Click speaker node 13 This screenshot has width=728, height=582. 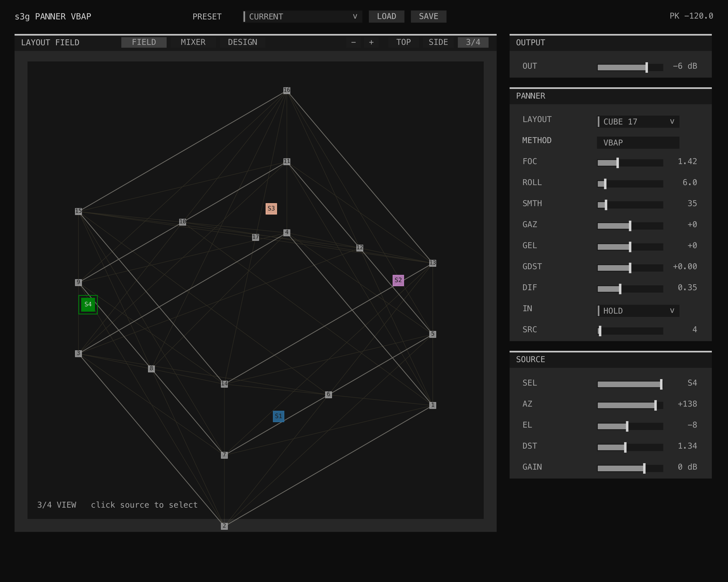[432, 263]
